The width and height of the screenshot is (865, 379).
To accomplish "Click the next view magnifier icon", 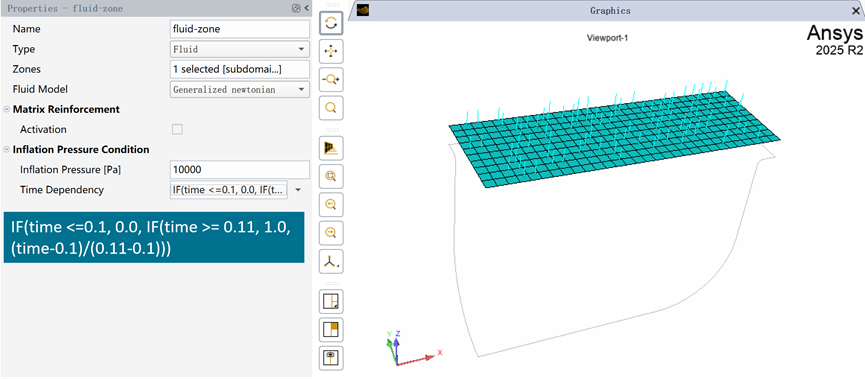I will pyautogui.click(x=331, y=233).
